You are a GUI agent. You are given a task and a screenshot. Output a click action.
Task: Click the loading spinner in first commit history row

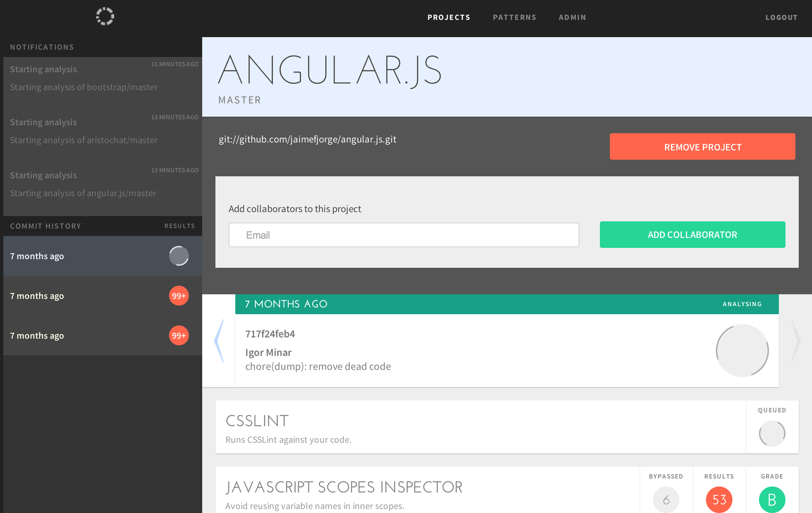(179, 256)
